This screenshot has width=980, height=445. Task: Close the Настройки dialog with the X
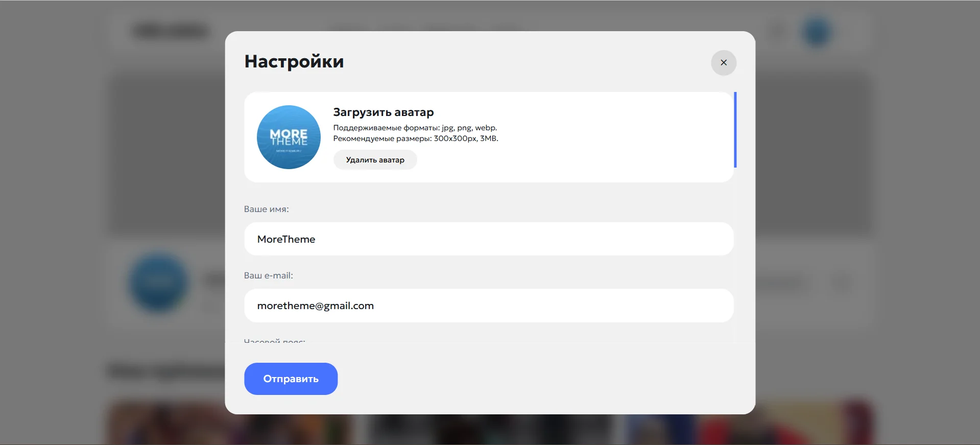pyautogui.click(x=723, y=63)
